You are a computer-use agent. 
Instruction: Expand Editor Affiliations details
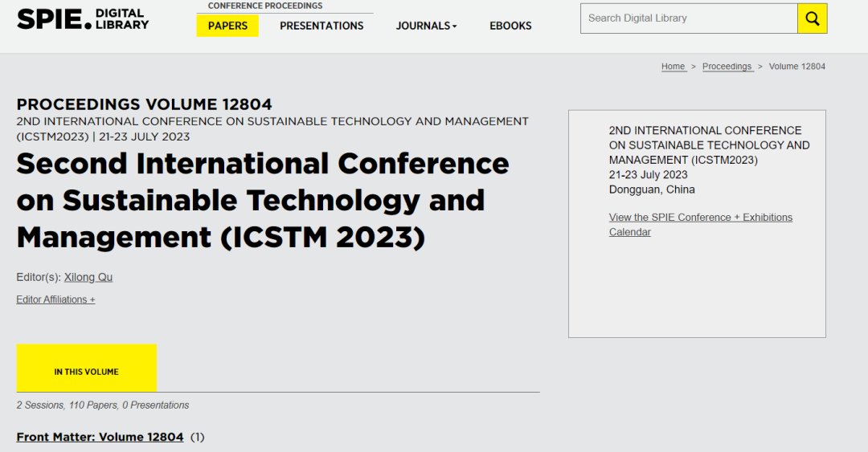click(x=55, y=299)
